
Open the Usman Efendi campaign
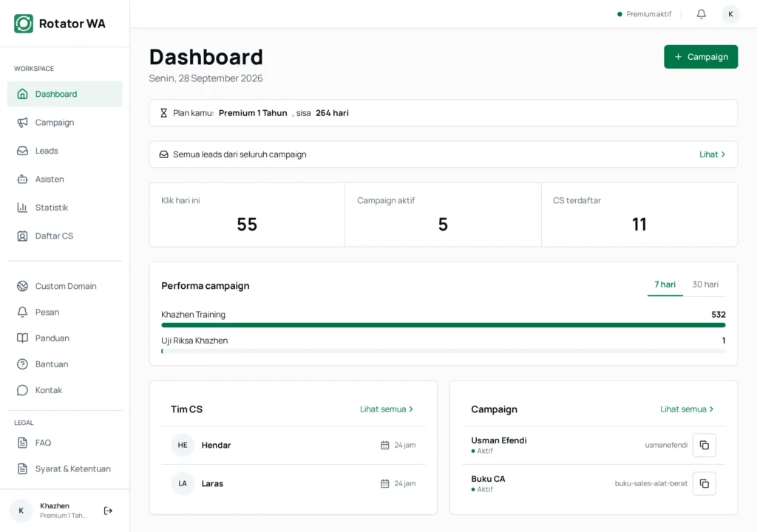coord(499,440)
